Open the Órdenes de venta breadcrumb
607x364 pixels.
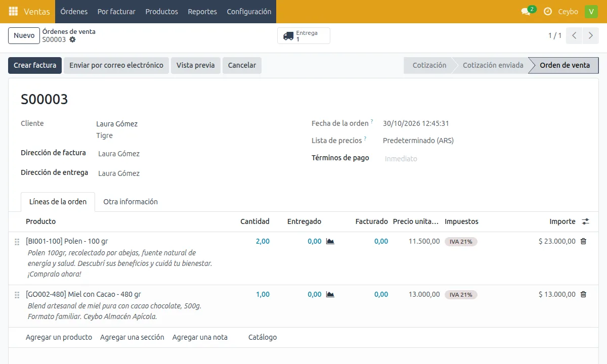(69, 31)
